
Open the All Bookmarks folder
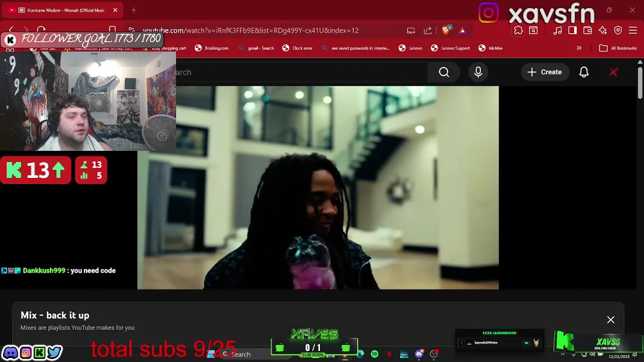point(618,48)
